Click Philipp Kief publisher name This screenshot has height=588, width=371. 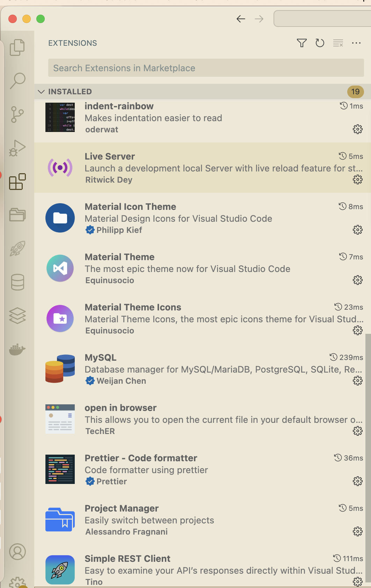119,230
